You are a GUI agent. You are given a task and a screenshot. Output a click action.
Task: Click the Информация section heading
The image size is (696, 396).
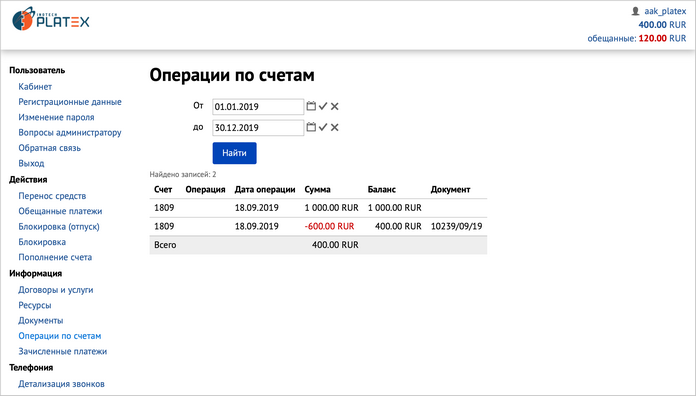36,273
